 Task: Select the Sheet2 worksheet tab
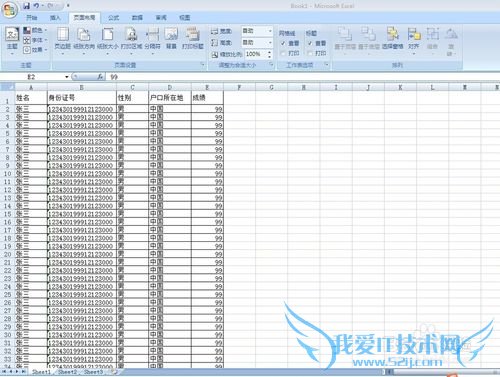coord(68,371)
